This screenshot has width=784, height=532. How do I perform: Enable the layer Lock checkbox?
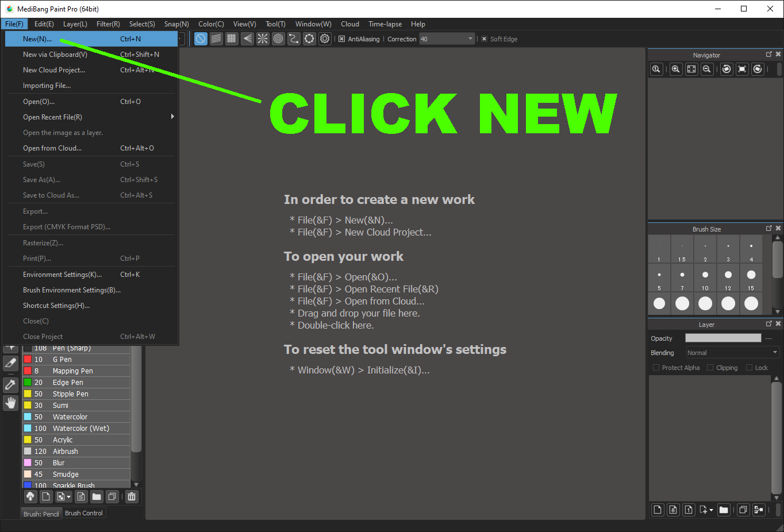pos(749,368)
